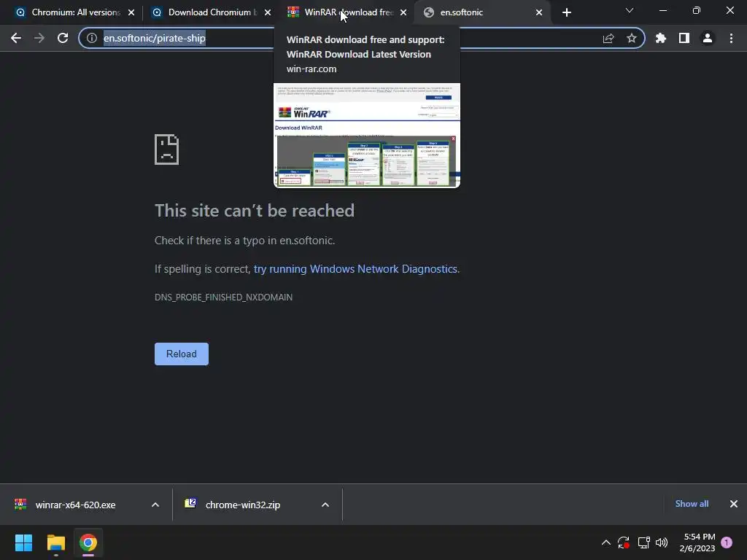Open downloaded winrar-x64-620.exe file
This screenshot has height=560, width=747.
click(75, 505)
